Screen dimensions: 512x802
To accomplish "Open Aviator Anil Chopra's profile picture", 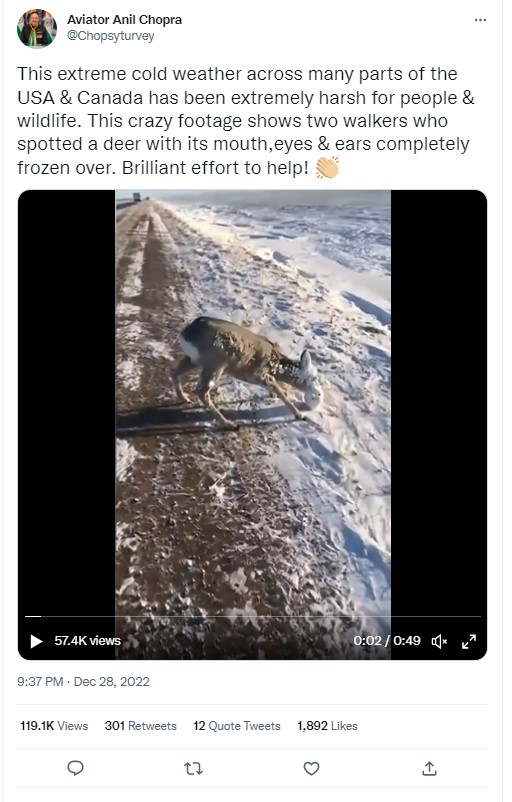I will (x=37, y=28).
